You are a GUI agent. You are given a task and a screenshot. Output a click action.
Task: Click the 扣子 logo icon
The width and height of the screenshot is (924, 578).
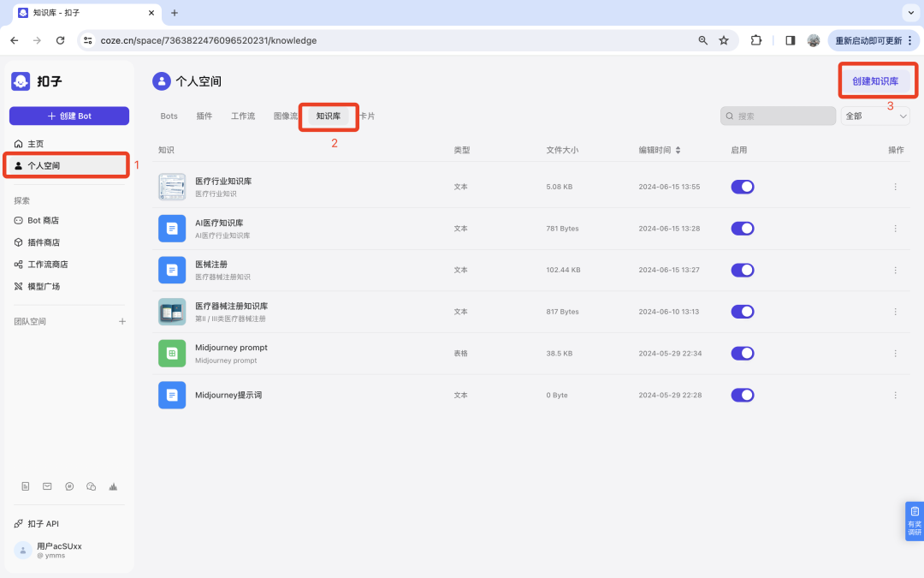point(21,81)
